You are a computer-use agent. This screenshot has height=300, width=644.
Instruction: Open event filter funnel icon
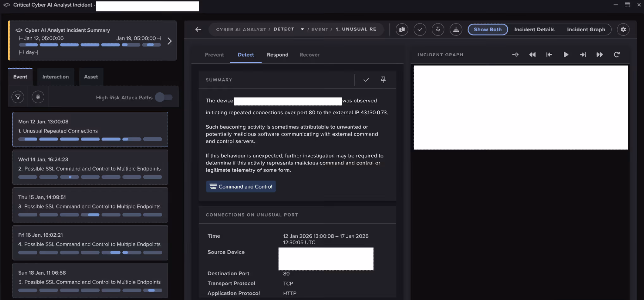18,97
